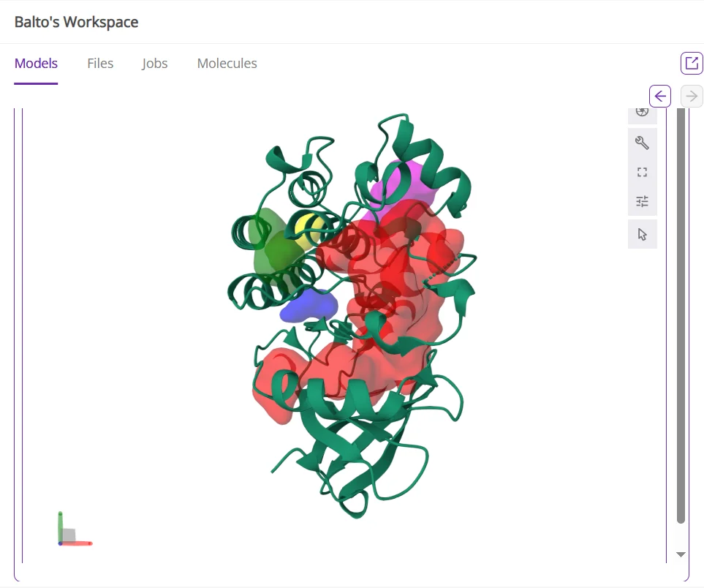Toggle the selection cursor mode
This screenshot has width=704, height=588.
point(642,234)
